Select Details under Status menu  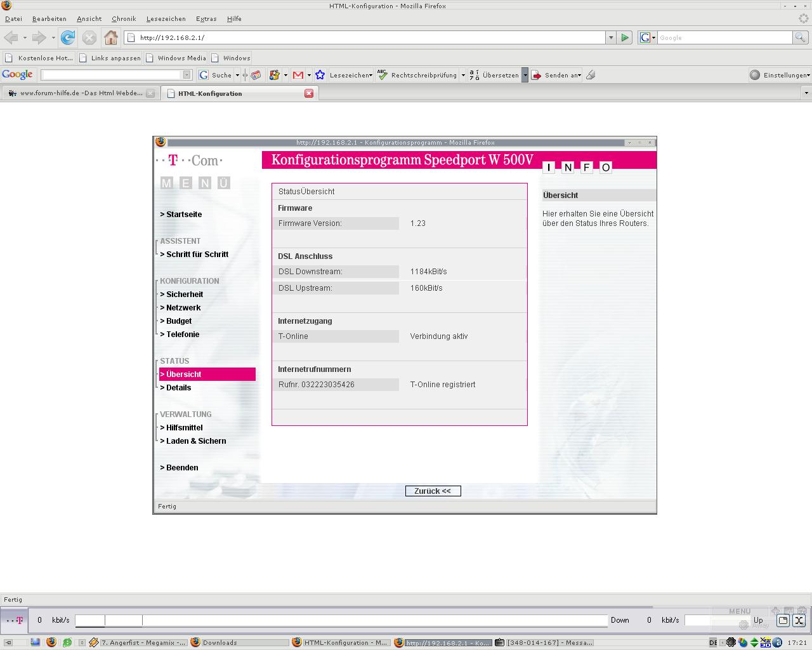pyautogui.click(x=178, y=388)
